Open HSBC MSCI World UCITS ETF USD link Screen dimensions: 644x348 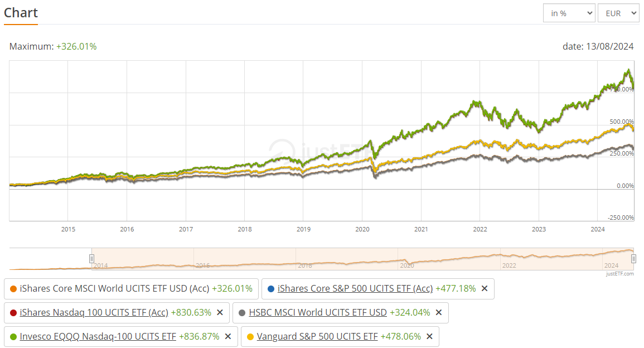pyautogui.click(x=318, y=312)
